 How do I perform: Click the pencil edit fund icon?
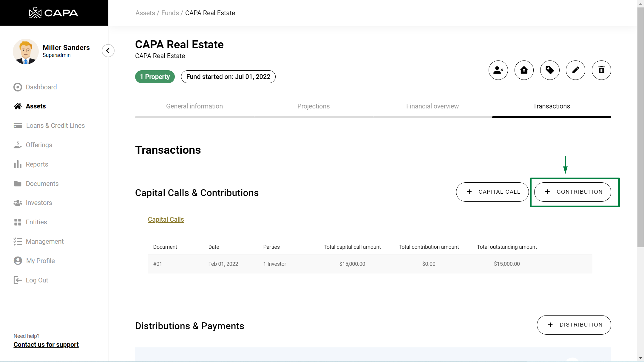575,70
